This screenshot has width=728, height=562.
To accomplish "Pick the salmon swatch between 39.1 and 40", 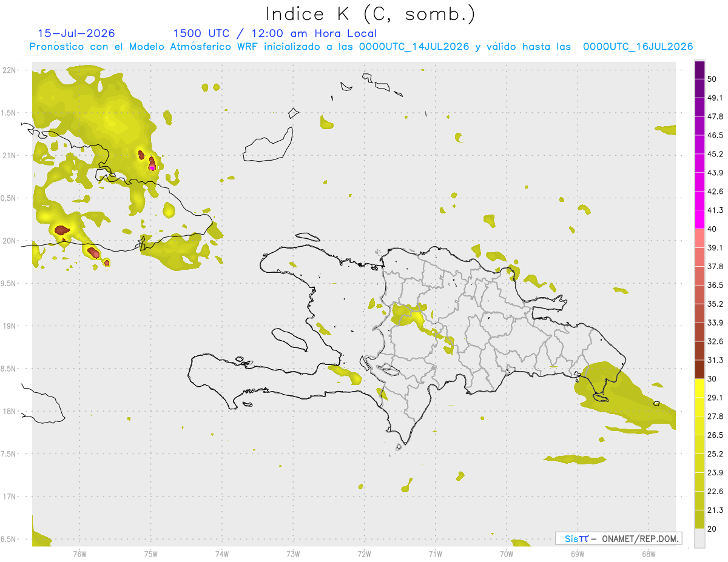I will point(699,238).
